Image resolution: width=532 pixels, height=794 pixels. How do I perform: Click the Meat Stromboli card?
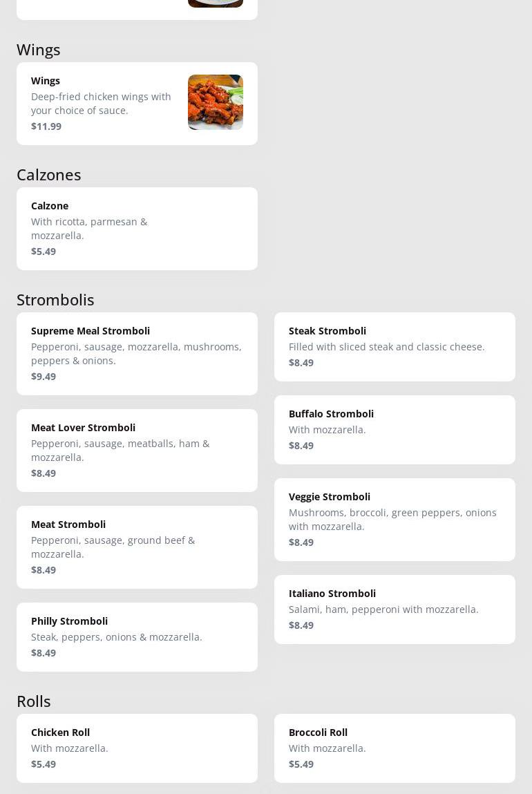pyautogui.click(x=137, y=547)
